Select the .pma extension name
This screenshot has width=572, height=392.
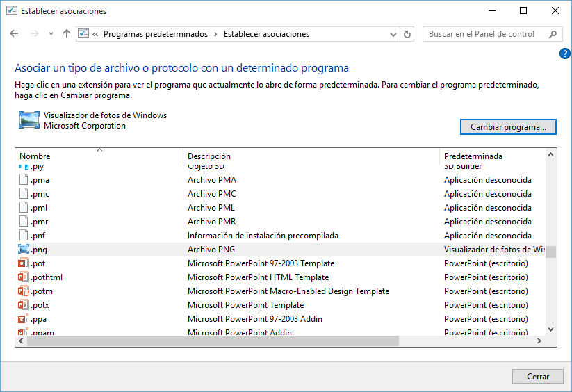[x=40, y=180]
